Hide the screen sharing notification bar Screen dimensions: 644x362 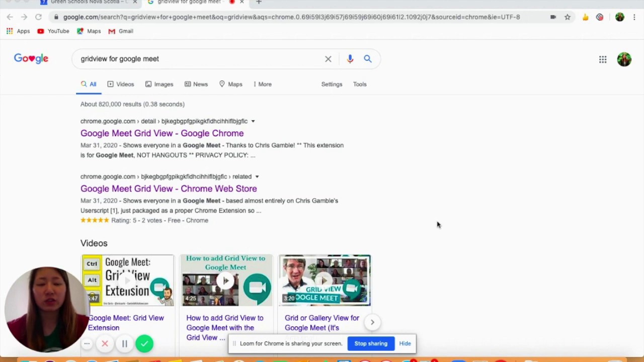click(405, 343)
